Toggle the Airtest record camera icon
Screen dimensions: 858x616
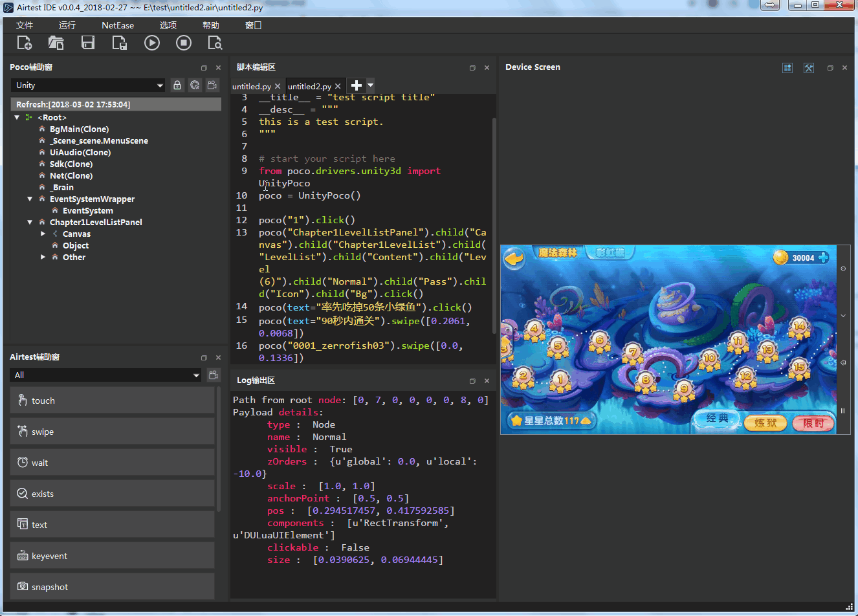coord(213,375)
